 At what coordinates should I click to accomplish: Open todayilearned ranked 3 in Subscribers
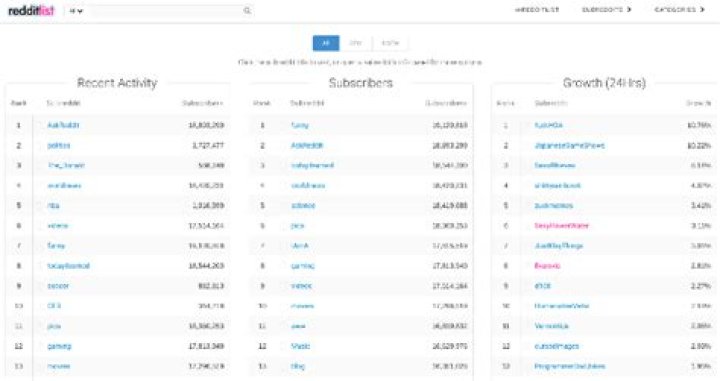point(313,165)
